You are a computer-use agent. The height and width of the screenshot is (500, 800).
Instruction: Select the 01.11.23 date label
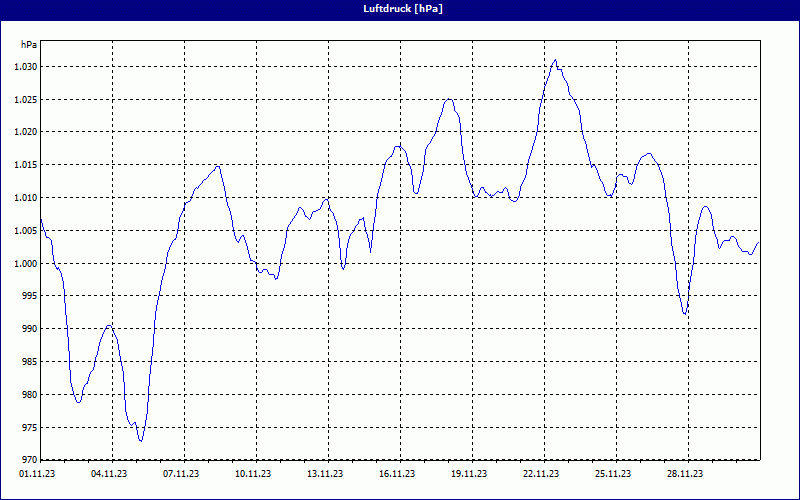[x=37, y=474]
